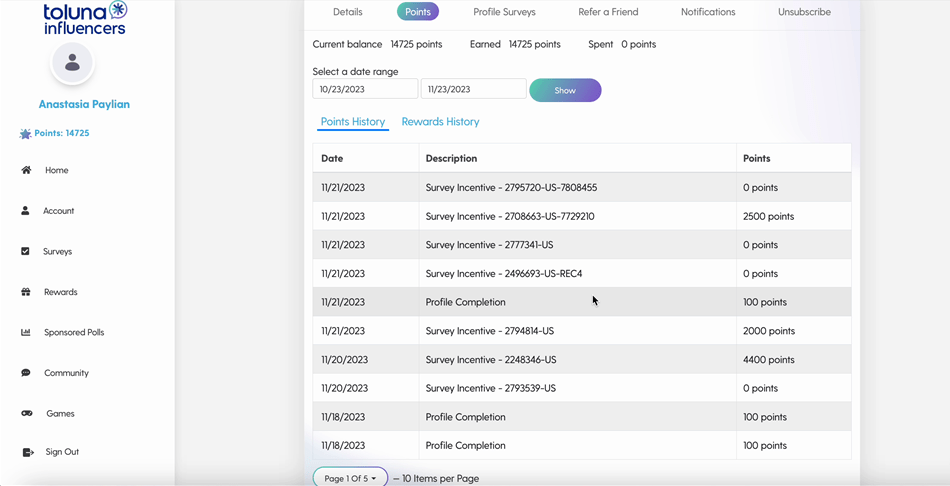Click the Home house icon
950x486 pixels.
pyautogui.click(x=26, y=170)
